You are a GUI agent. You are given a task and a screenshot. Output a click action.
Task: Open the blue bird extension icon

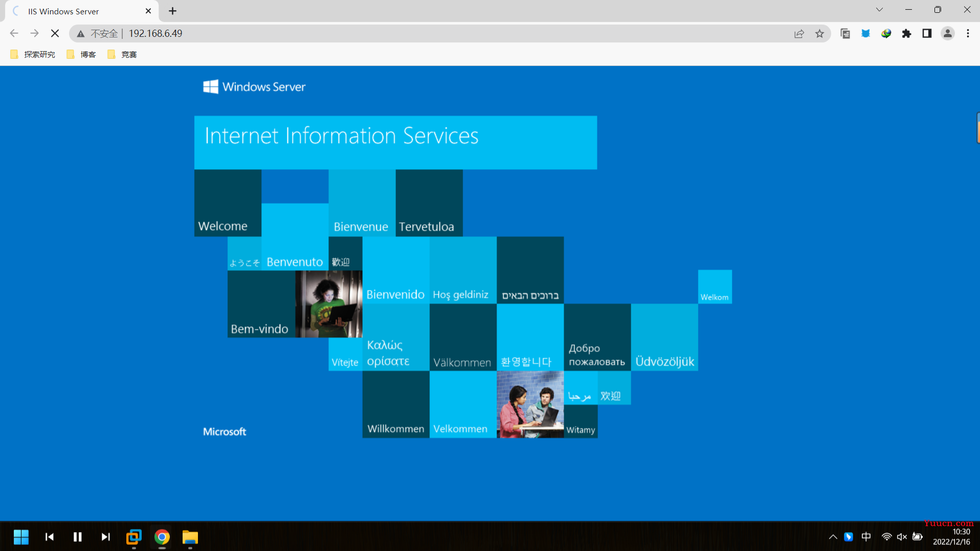click(x=865, y=34)
